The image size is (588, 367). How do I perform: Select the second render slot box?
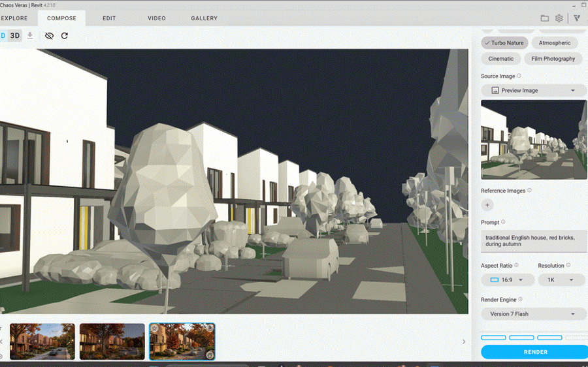(x=521, y=338)
